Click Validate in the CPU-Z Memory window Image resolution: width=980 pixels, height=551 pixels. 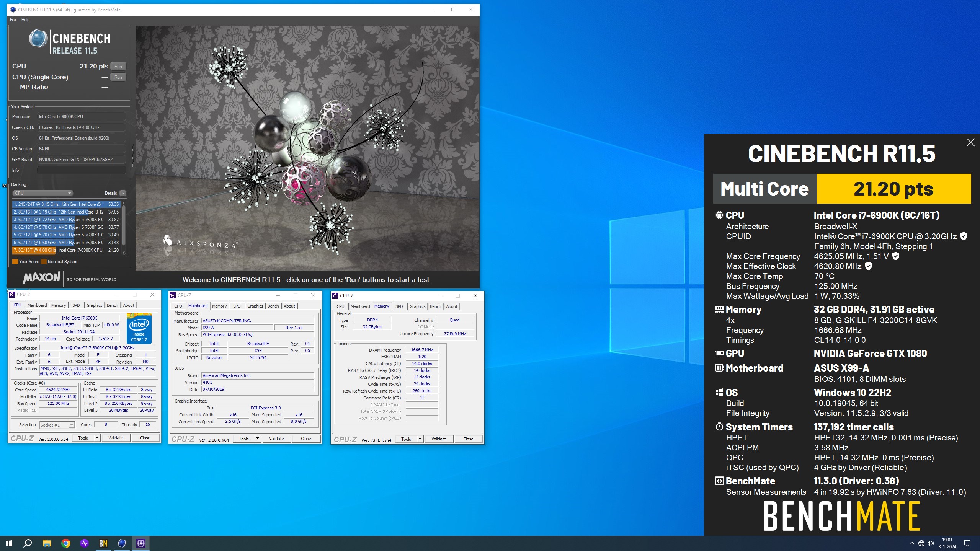click(439, 439)
